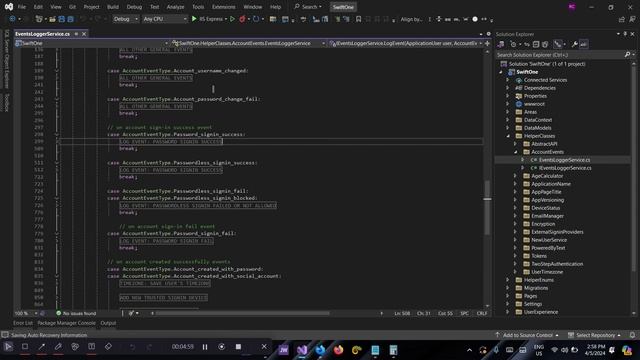Expand the Encryption folder
Viewport: 640px width, 360px height.
(516, 224)
